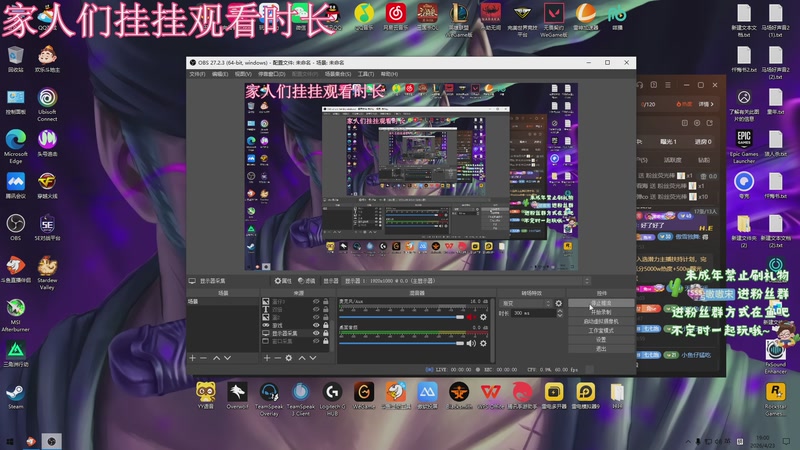Click the 开始录制 button
The height and width of the screenshot is (450, 800).
coord(601,312)
